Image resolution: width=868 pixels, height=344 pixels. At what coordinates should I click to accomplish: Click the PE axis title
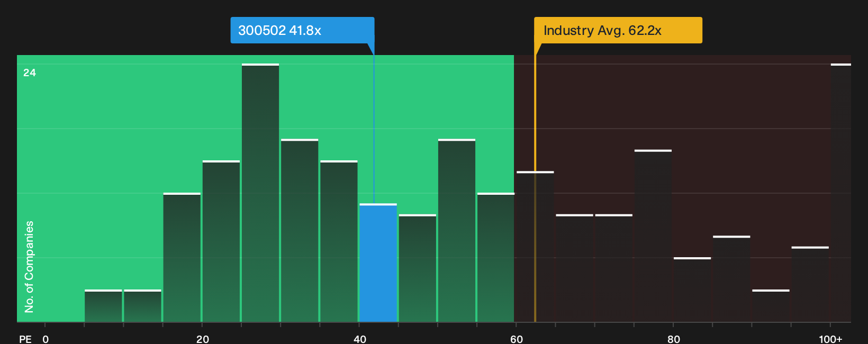click(x=25, y=339)
